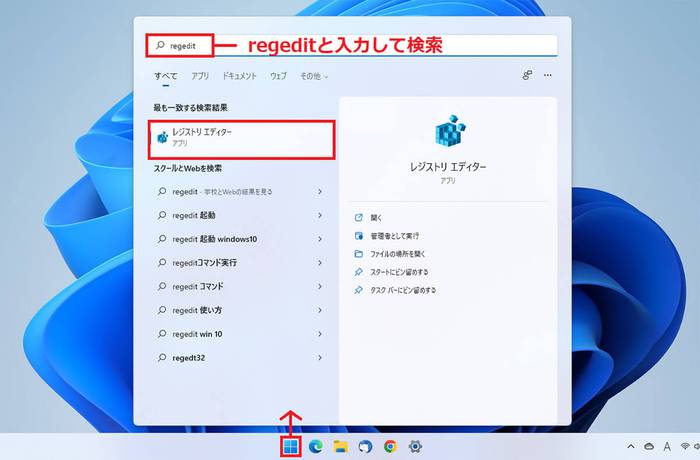Click the pin icon for Start pinning

[x=358, y=272]
